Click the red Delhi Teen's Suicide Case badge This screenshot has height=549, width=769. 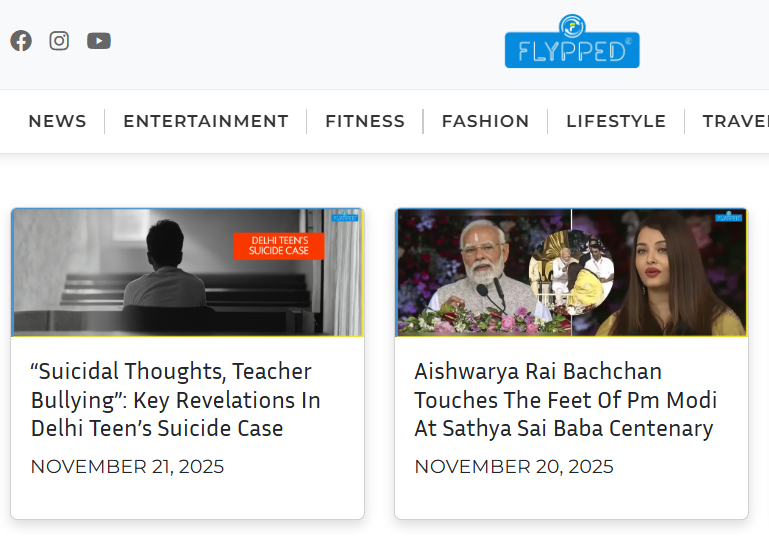click(x=279, y=246)
